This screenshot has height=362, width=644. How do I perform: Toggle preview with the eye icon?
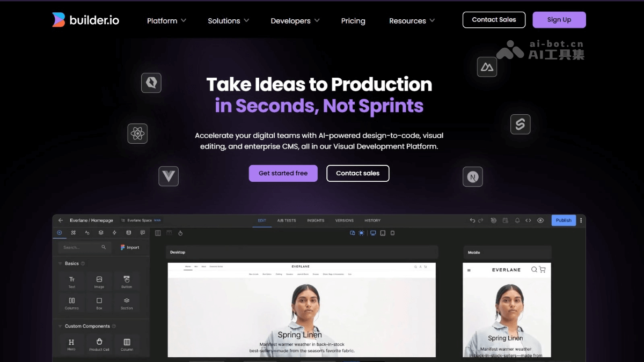(x=540, y=220)
